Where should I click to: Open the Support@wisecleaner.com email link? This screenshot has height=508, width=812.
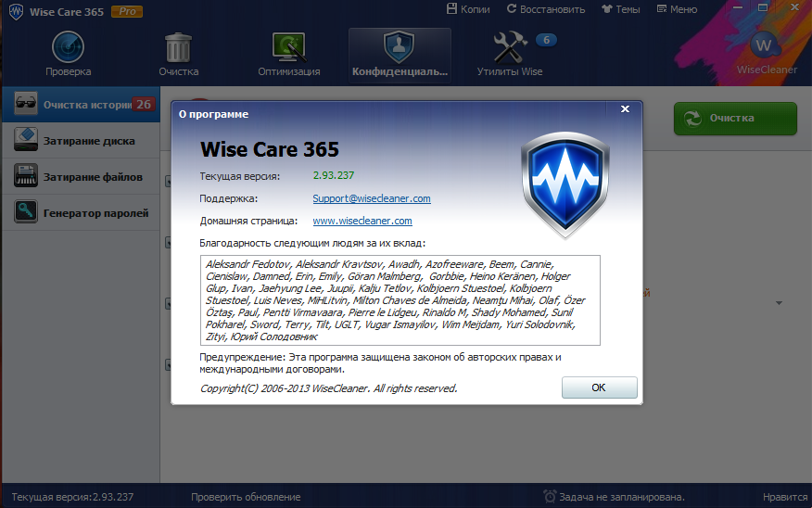[x=371, y=198]
